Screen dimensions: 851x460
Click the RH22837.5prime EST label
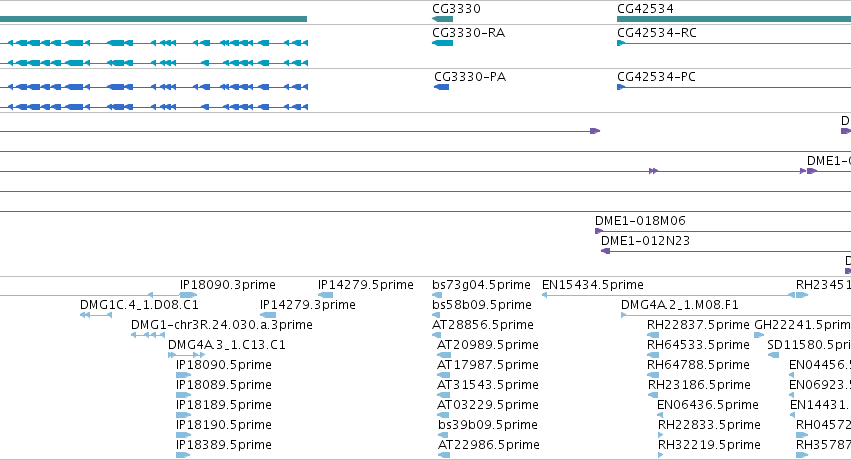(x=698, y=325)
